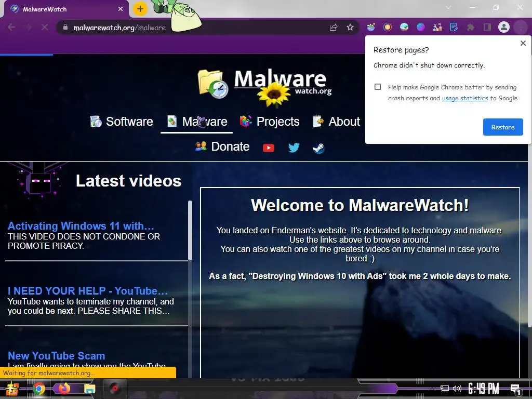
Task: Open 'Activating Windows 11 with…' video link
Action: [81, 226]
